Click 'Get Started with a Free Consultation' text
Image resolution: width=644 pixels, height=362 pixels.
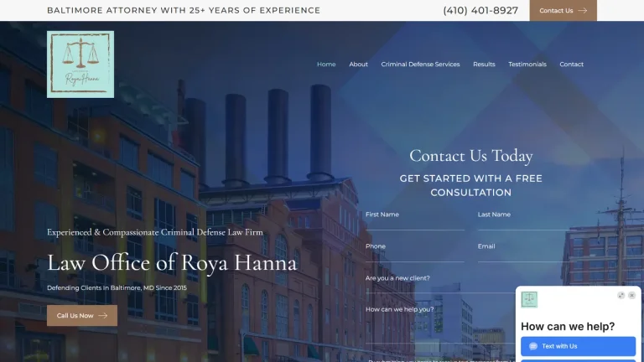pos(471,185)
